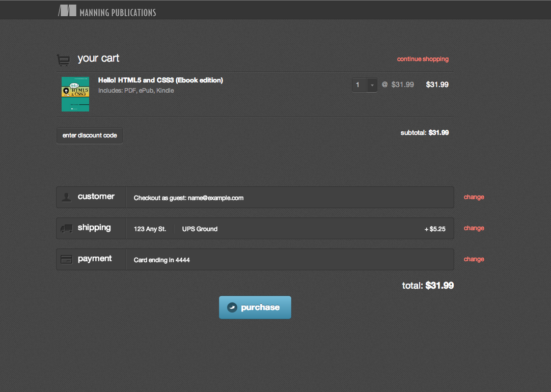
Task: Change the shipping method and address
Action: (474, 228)
